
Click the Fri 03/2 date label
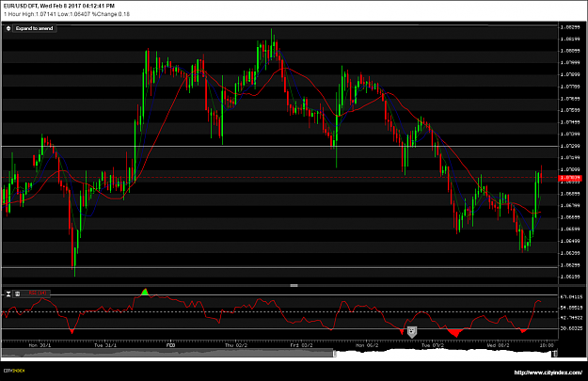301,345
